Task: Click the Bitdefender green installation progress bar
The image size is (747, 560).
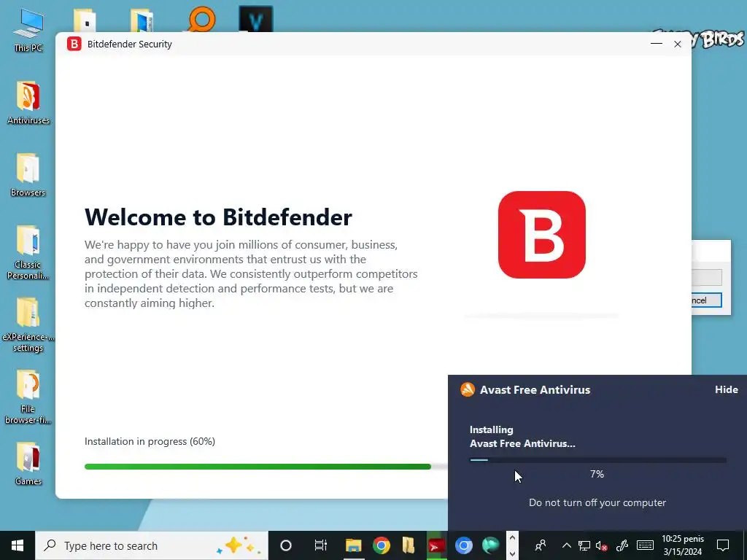Action: [x=266, y=467]
